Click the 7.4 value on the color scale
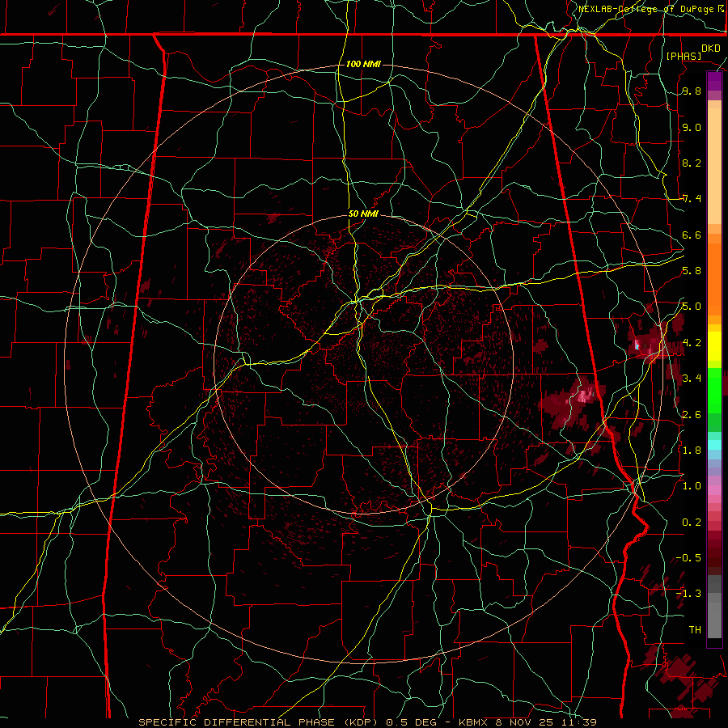The height and width of the screenshot is (728, 728). point(692,199)
